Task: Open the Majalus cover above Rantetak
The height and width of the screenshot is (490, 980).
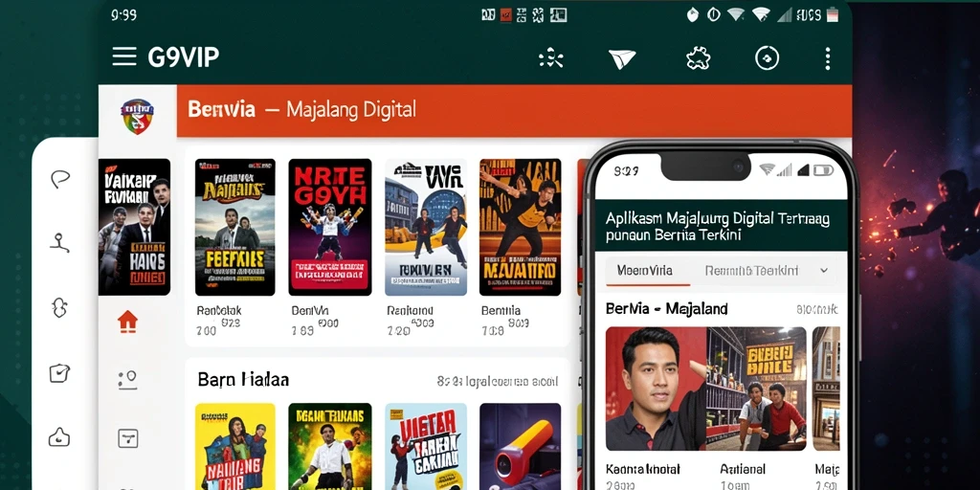Action: point(235,227)
